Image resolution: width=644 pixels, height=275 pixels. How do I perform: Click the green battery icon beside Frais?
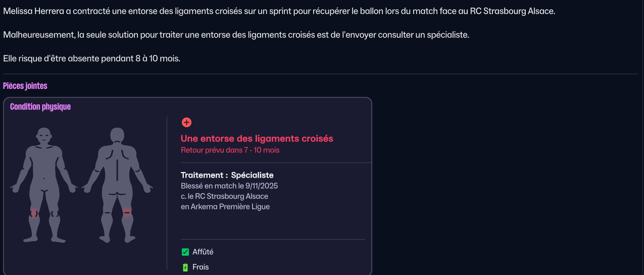pos(185,267)
